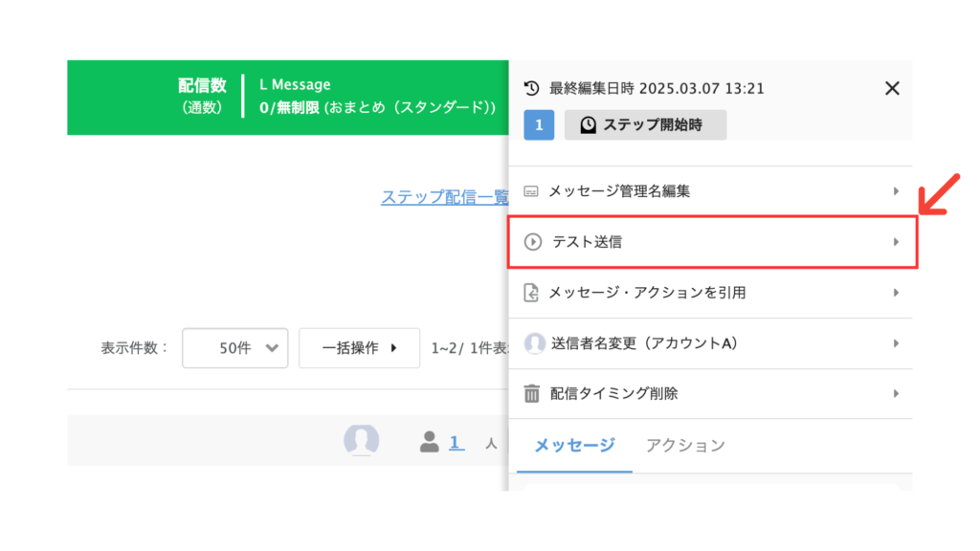Click the edit history clock icon
Image resolution: width=980 pixels, height=551 pixels.
click(x=531, y=88)
